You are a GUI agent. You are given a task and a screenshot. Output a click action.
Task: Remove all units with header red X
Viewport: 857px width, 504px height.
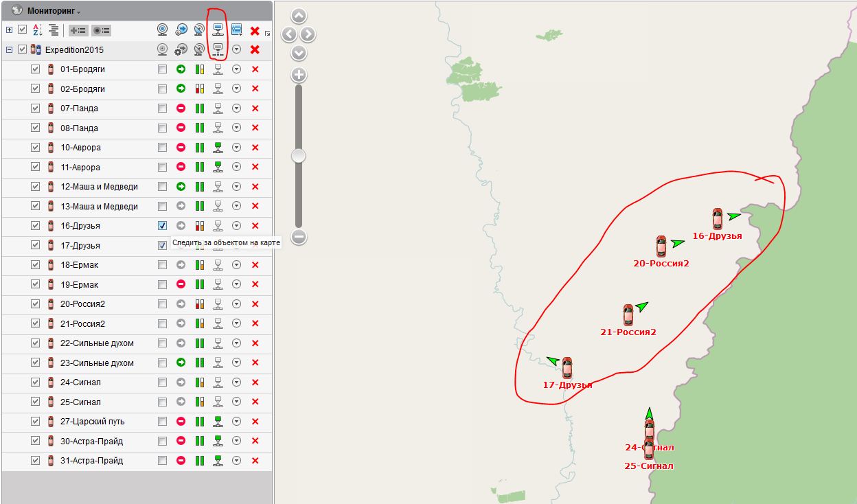255,31
